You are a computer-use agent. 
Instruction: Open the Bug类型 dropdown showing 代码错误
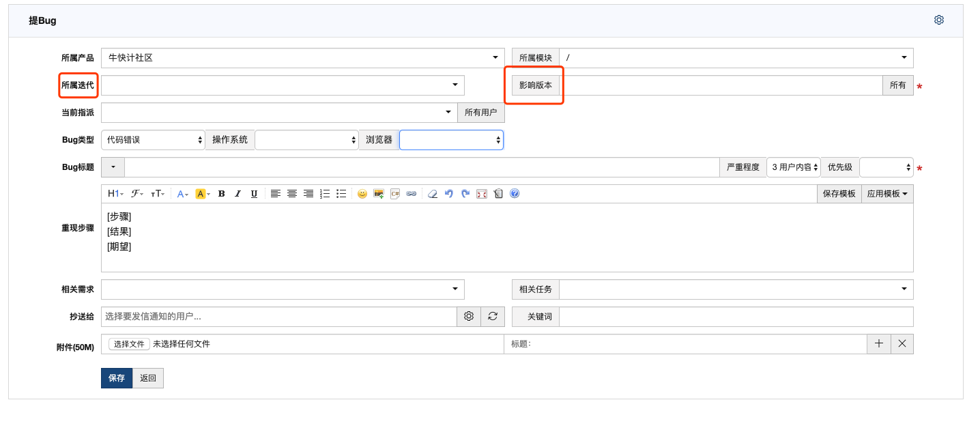[153, 140]
